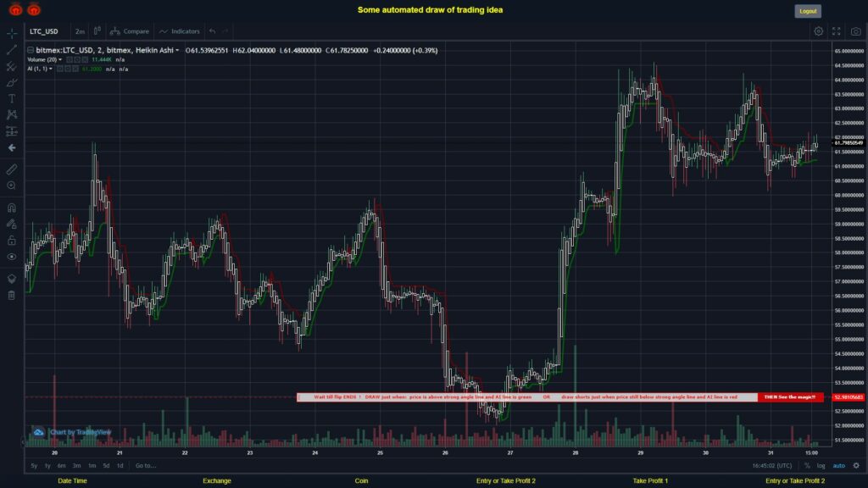Toggle log scale
This screenshot has height=488, width=868.
pyautogui.click(x=821, y=466)
